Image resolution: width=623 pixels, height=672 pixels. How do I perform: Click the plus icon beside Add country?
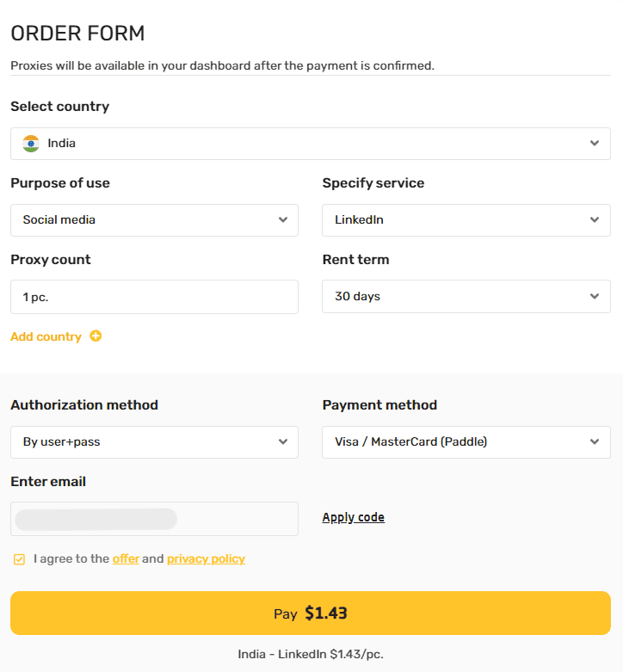96,336
